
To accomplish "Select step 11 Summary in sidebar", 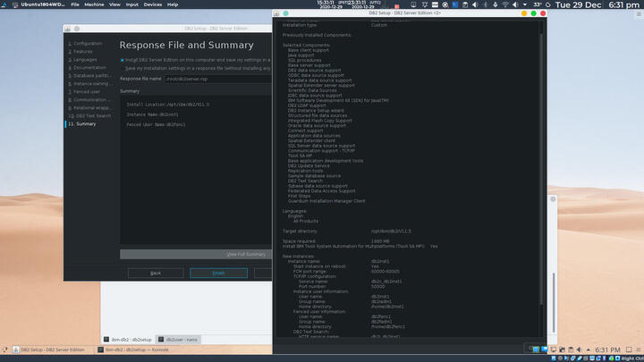I will 81,124.
